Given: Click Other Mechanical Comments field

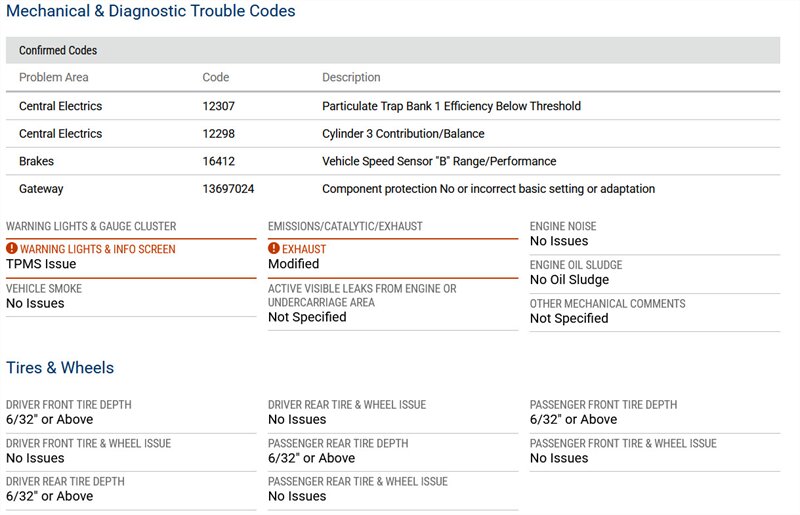Looking at the screenshot, I should point(569,318).
